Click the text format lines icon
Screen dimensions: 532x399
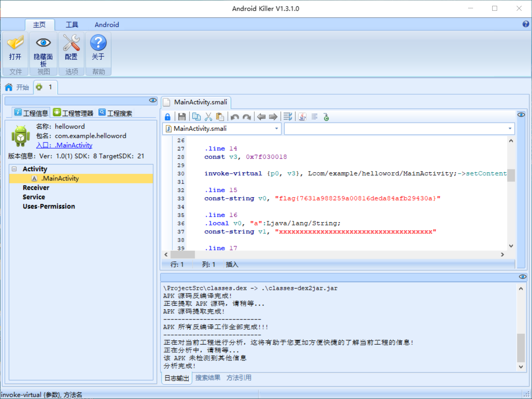click(315, 117)
